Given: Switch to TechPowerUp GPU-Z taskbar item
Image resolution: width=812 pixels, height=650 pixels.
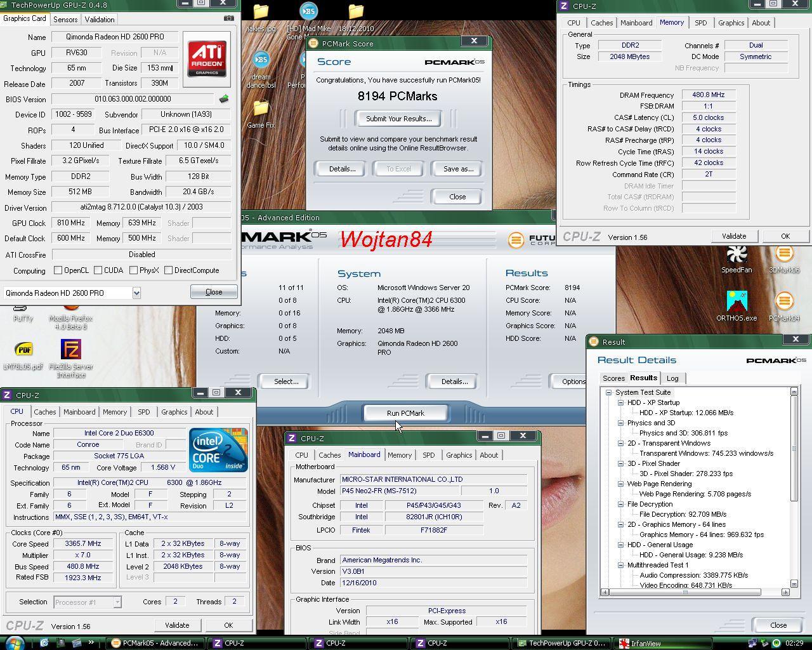Looking at the screenshot, I should click(561, 643).
